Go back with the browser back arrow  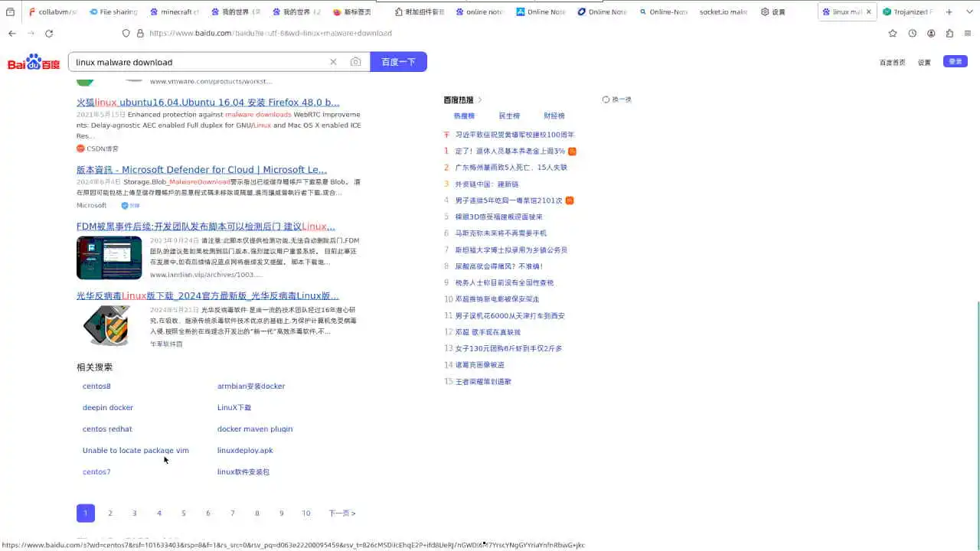pos(11,34)
